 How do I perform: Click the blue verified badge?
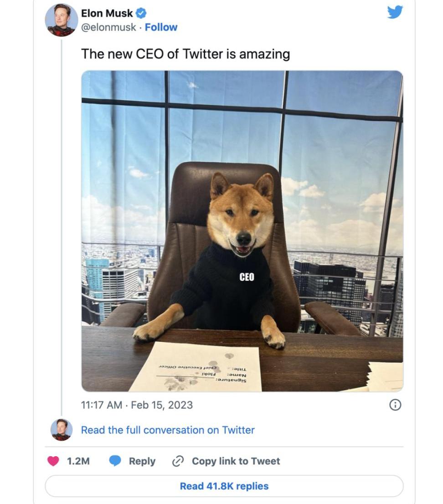[141, 13]
